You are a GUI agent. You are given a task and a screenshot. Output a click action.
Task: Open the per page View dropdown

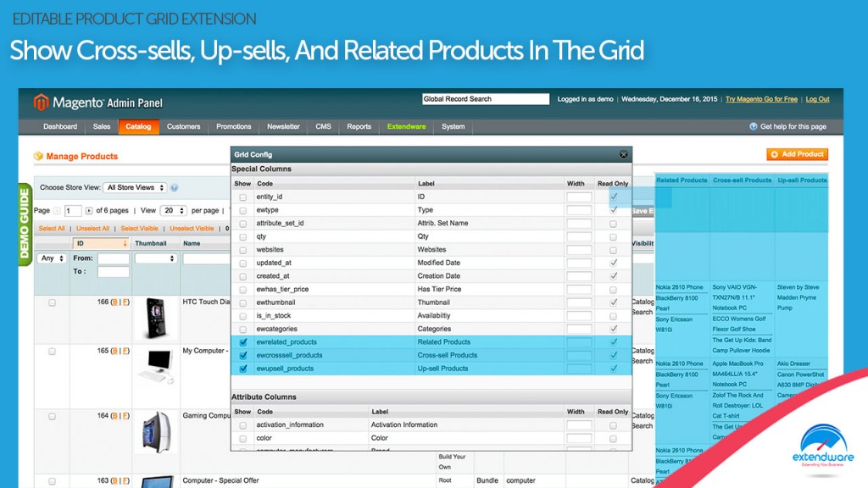[x=173, y=211]
